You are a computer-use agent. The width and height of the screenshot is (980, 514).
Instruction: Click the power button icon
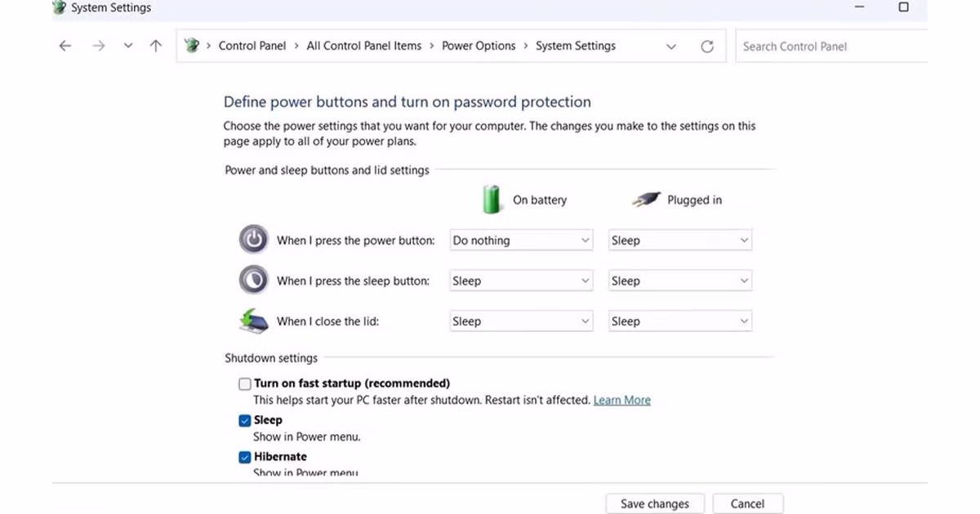253,240
